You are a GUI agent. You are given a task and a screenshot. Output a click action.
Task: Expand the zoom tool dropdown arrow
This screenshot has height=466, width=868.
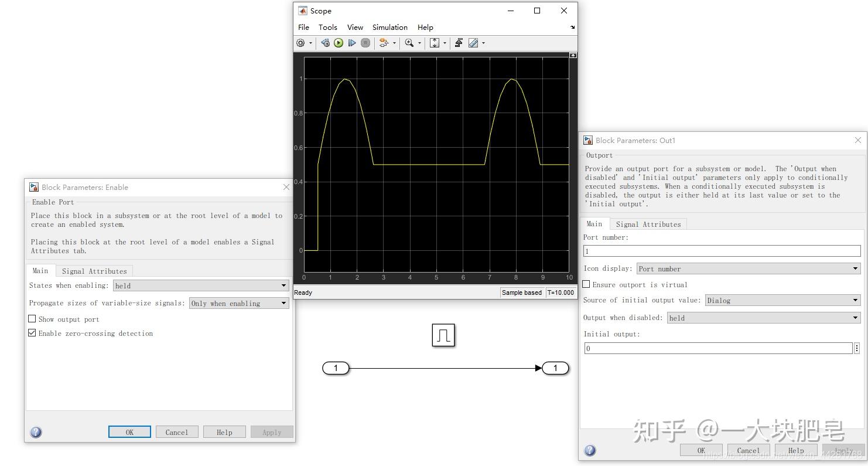419,43
